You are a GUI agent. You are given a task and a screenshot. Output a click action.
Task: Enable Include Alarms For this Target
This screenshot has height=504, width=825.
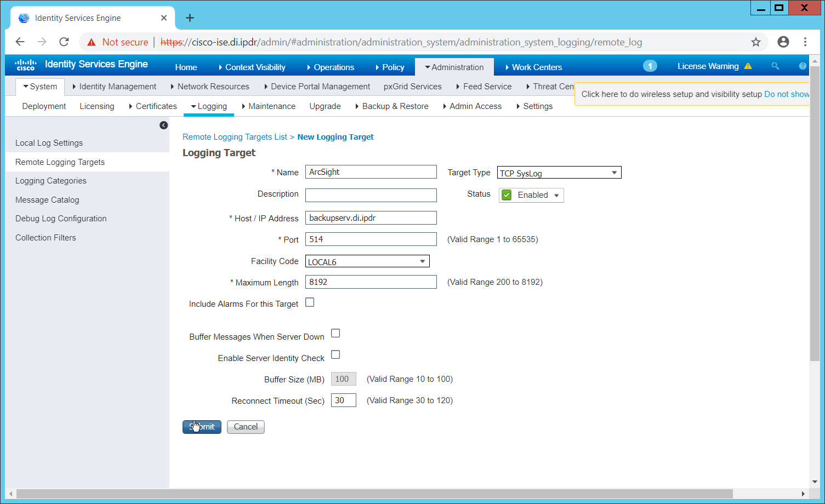point(310,302)
